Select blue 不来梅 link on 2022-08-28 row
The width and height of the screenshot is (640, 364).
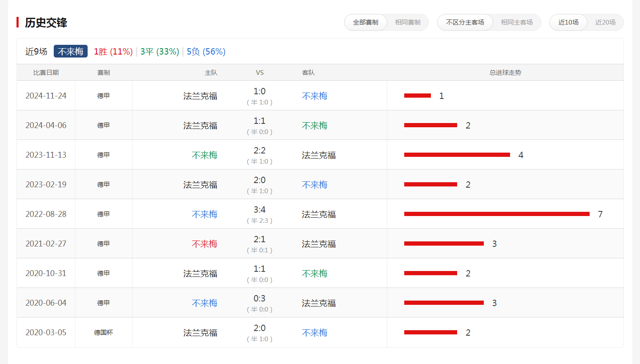coord(204,214)
